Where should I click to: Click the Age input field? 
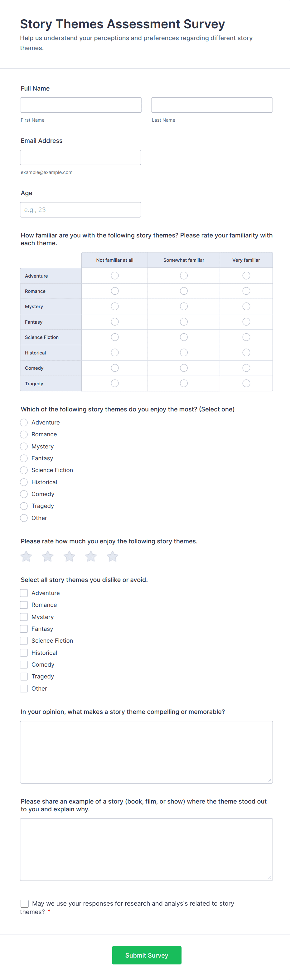click(80, 209)
